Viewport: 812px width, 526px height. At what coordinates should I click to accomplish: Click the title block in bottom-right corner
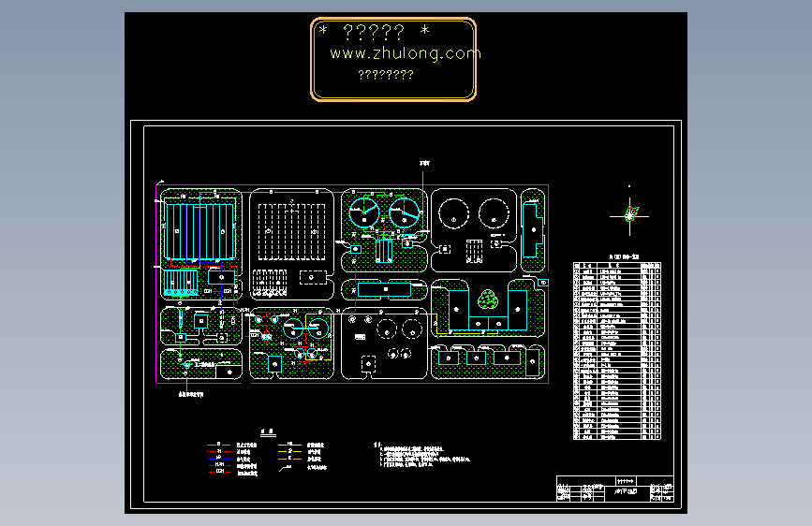pyautogui.click(x=615, y=489)
